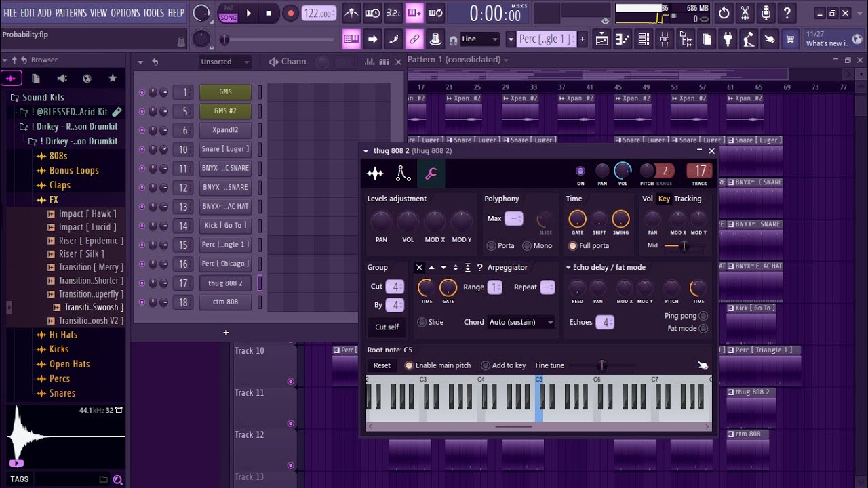This screenshot has height=488, width=868.
Task: Open the thug 808 2 window menu arrow
Action: click(x=366, y=151)
